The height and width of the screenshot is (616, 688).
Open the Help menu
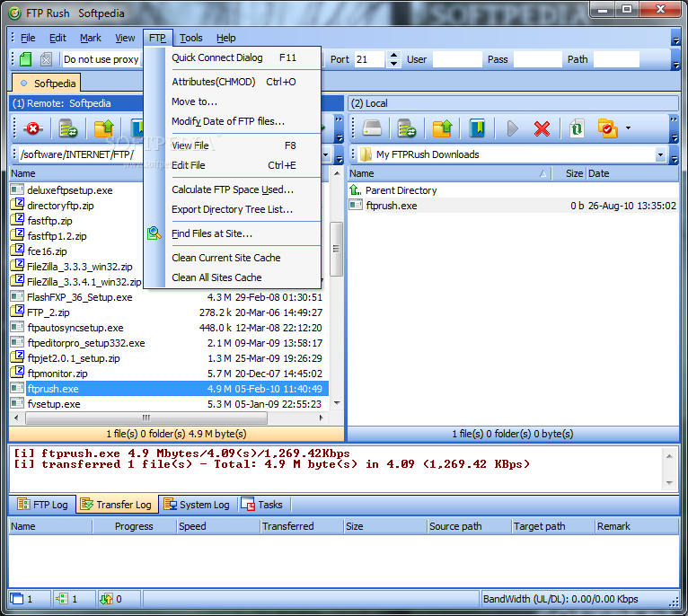click(x=226, y=38)
